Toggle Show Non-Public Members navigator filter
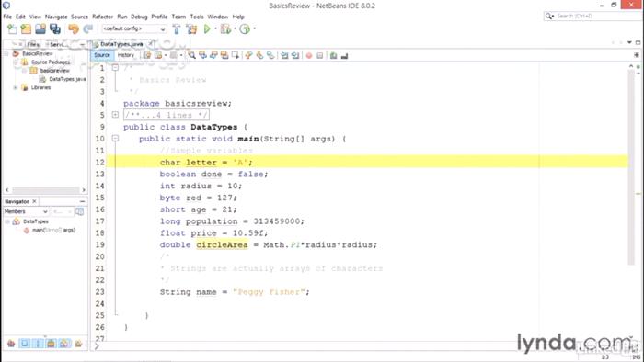Image resolution: width=644 pixels, height=362 pixels. click(51, 344)
